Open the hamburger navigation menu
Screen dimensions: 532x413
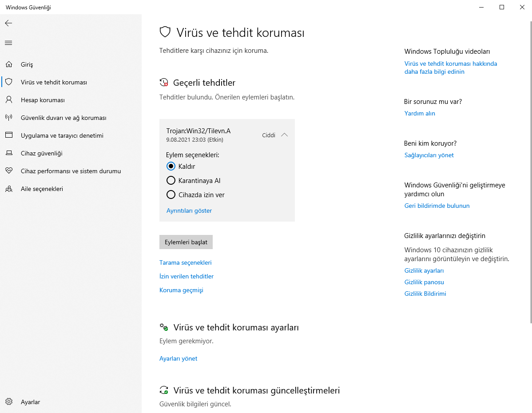click(8, 43)
